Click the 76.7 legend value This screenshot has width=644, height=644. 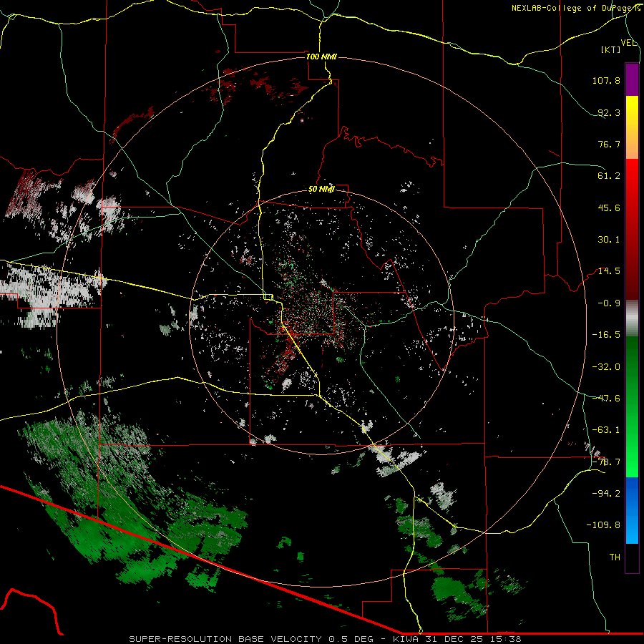point(609,144)
